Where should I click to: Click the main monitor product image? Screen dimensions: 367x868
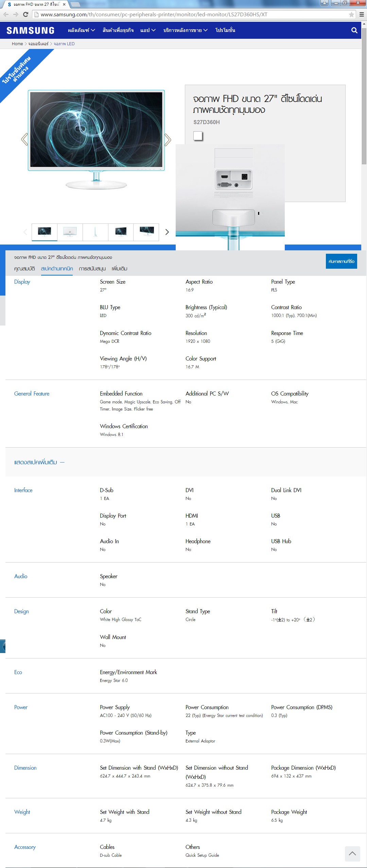(x=96, y=139)
